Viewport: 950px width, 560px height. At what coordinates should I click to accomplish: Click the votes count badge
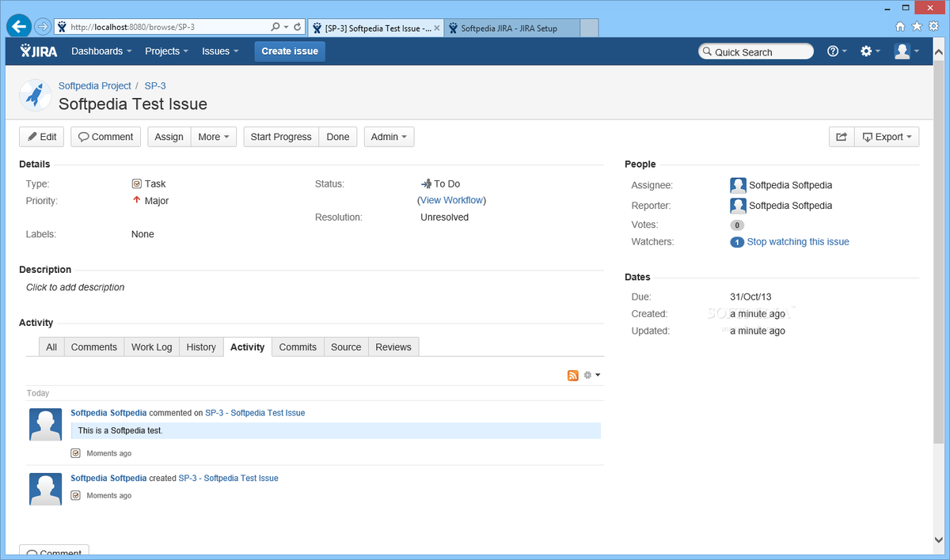(737, 225)
